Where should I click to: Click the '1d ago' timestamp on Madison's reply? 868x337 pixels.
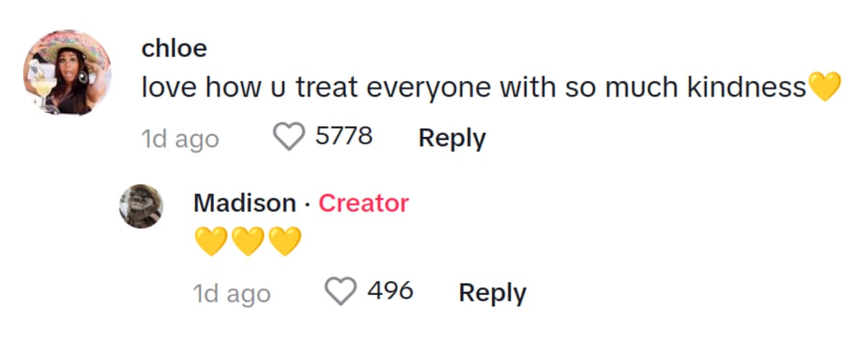pos(231,294)
